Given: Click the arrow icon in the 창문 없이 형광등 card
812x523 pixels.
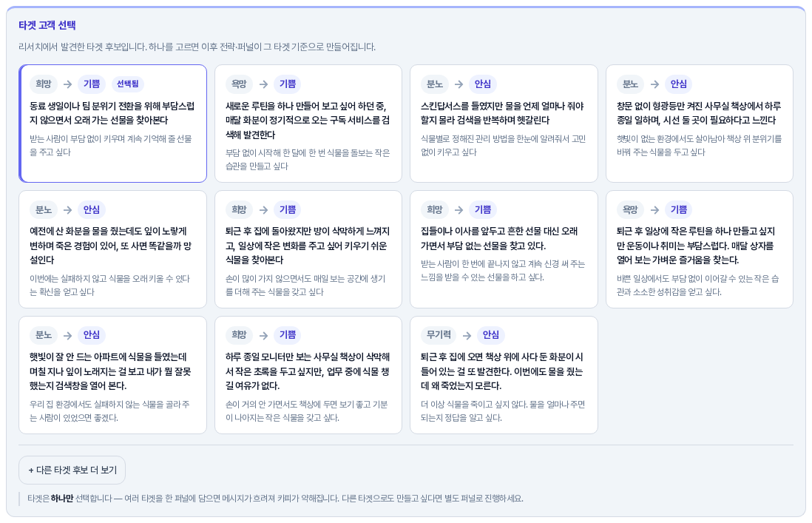Looking at the screenshot, I should (654, 84).
